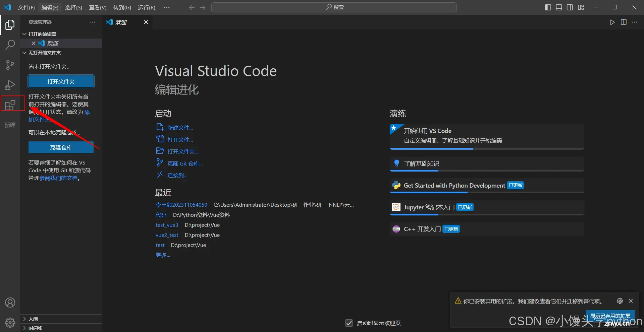Dismiss the deprecated extension notification
The height and width of the screenshot is (332, 644).
pyautogui.click(x=631, y=301)
